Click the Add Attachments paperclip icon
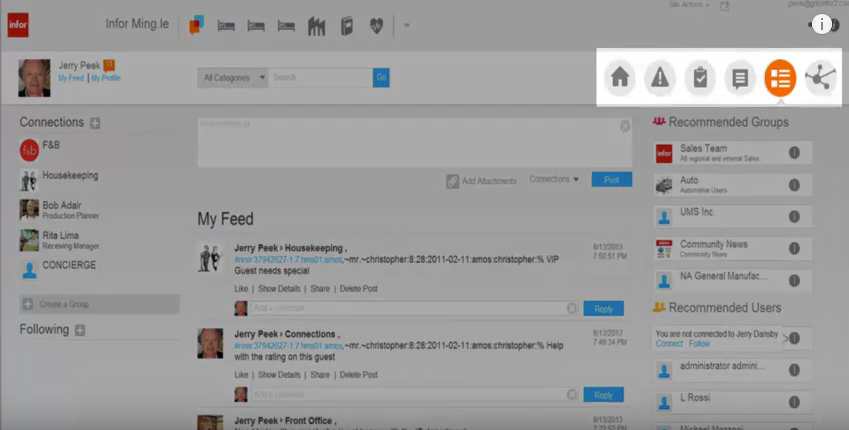849x430 pixels. pos(452,181)
